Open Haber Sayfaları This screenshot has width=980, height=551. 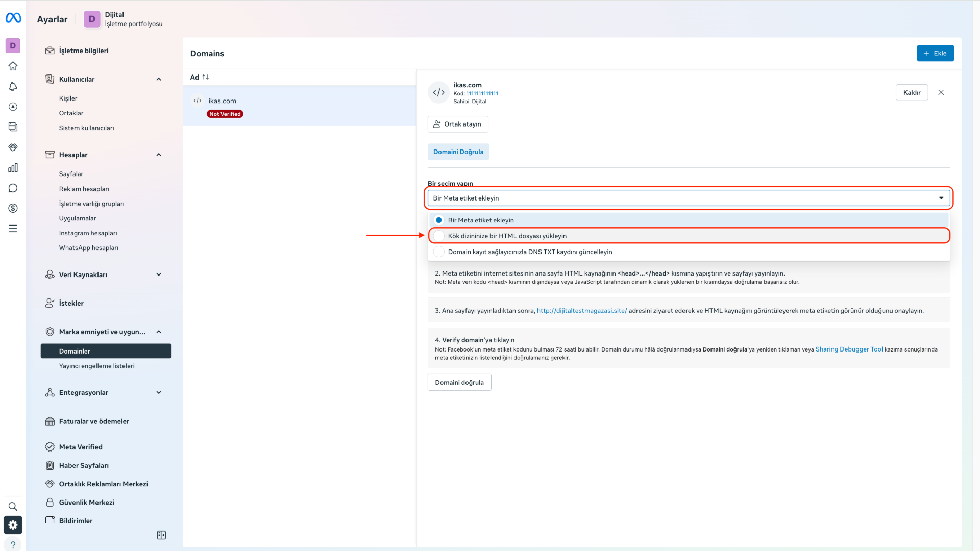pyautogui.click(x=84, y=465)
